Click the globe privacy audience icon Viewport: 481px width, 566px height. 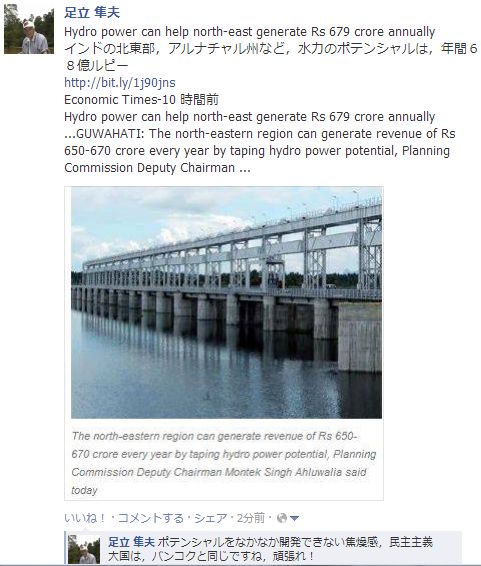point(282,518)
